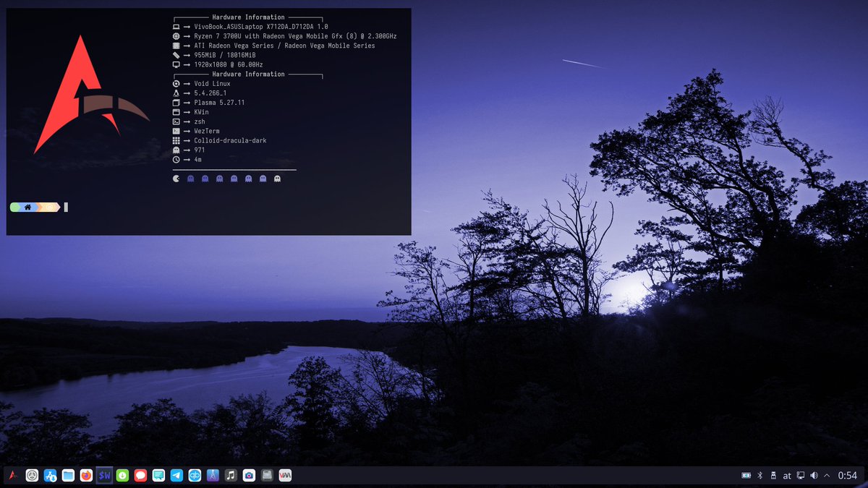
Task: Open the wired network tray icon
Action: pos(801,476)
